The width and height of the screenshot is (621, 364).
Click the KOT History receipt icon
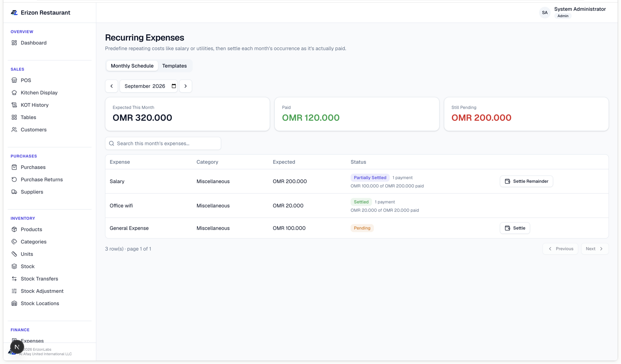point(14,105)
